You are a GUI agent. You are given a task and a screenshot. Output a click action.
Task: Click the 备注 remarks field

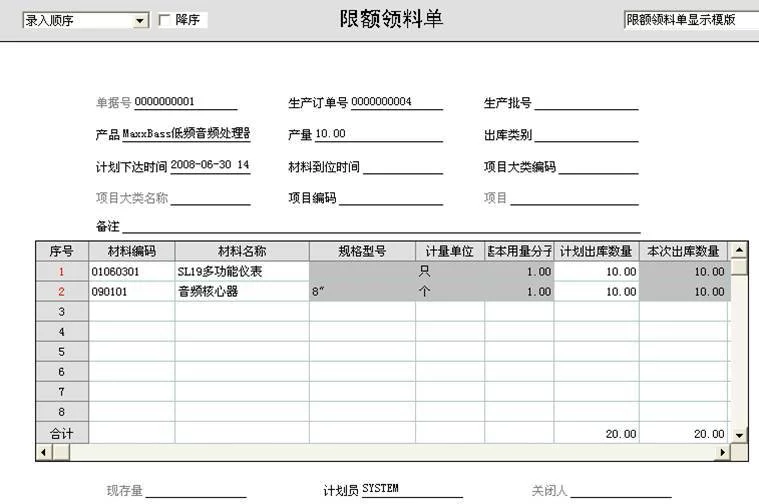(x=381, y=226)
